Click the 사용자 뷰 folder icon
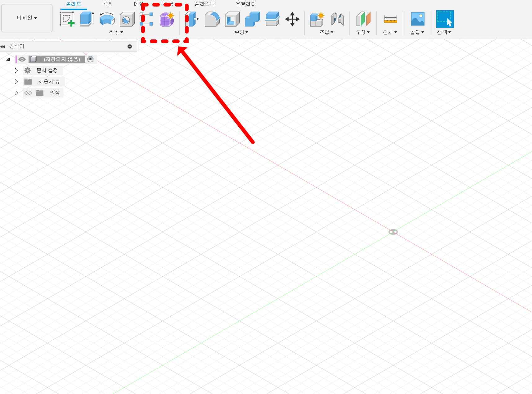This screenshot has height=394, width=532. click(28, 82)
